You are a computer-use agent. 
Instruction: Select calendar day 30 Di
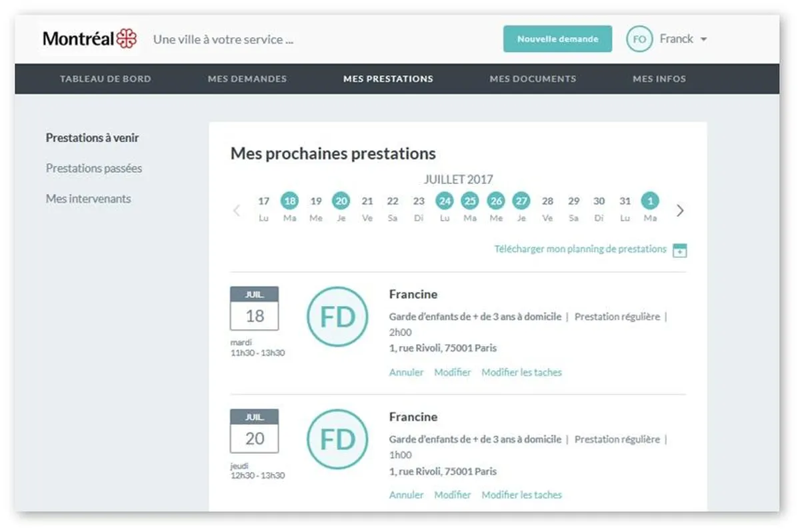pyautogui.click(x=599, y=208)
